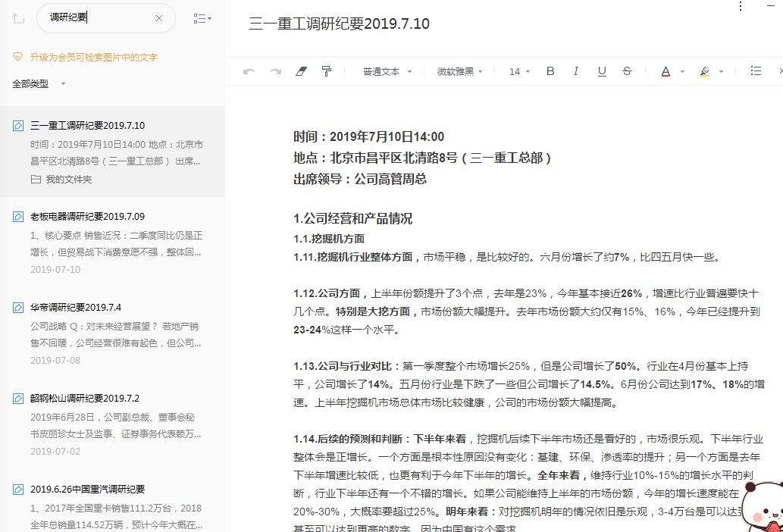The height and width of the screenshot is (532, 783).
Task: Open the font size dropdown showing 14
Action: tap(517, 70)
